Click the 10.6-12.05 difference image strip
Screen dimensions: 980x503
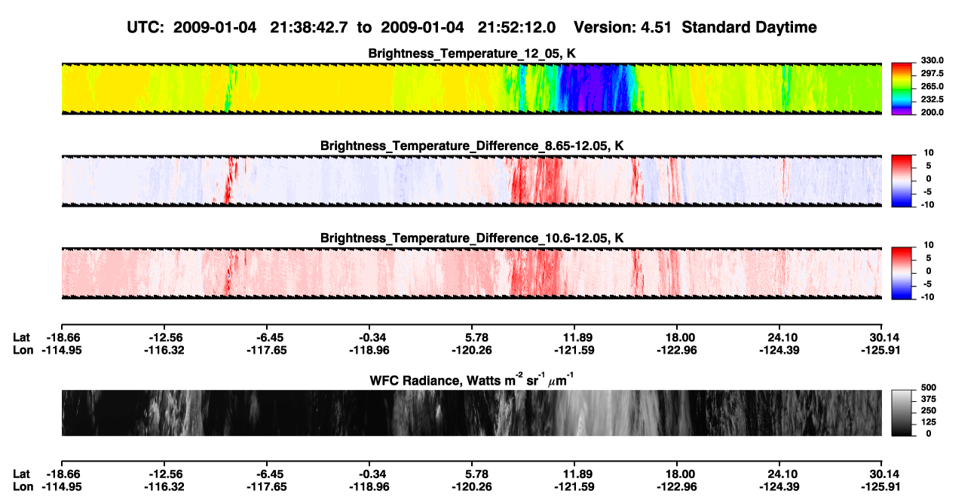pos(471,273)
